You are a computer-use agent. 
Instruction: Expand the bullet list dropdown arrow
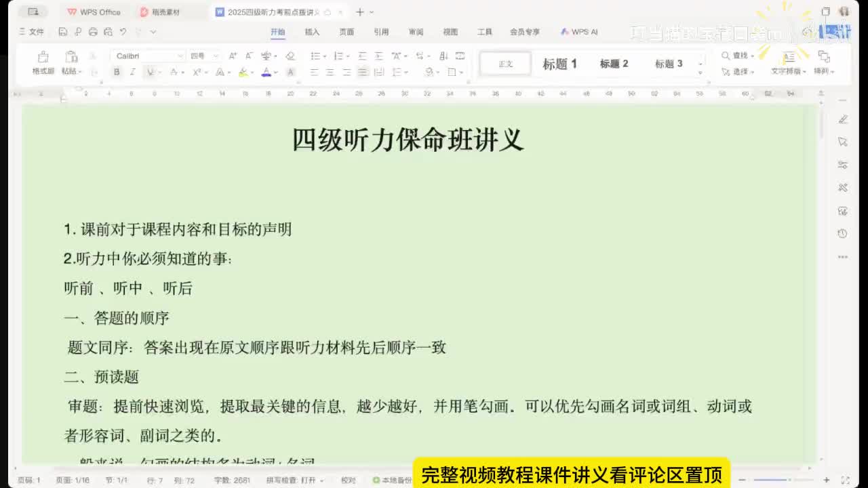coord(324,56)
